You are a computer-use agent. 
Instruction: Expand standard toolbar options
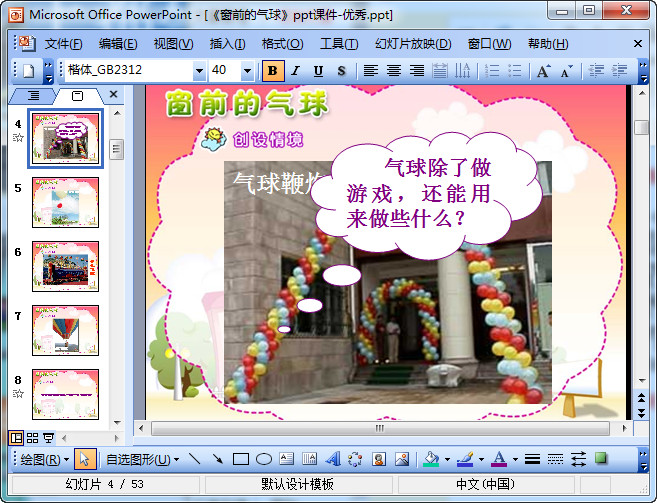point(49,70)
